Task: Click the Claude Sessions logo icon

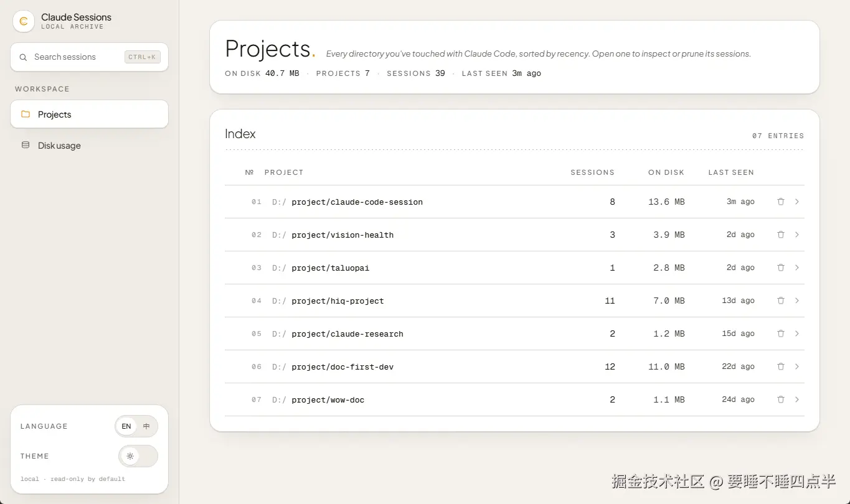Action: tap(24, 21)
